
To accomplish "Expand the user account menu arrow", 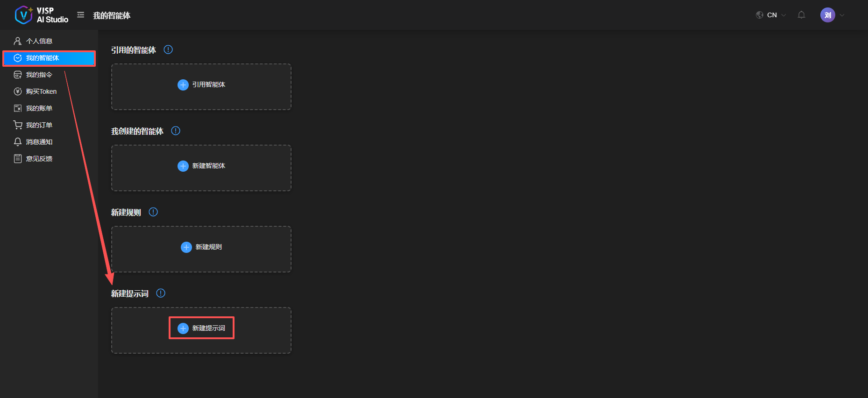I will [x=842, y=15].
